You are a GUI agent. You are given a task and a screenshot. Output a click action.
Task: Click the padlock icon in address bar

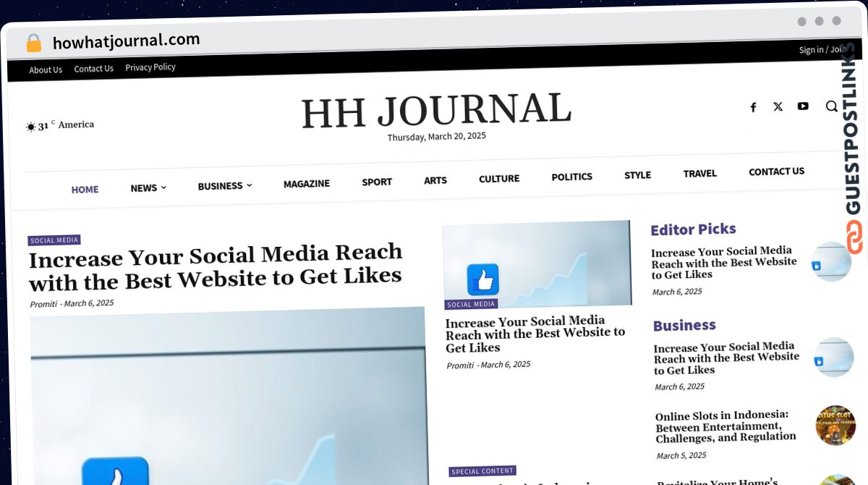point(33,43)
